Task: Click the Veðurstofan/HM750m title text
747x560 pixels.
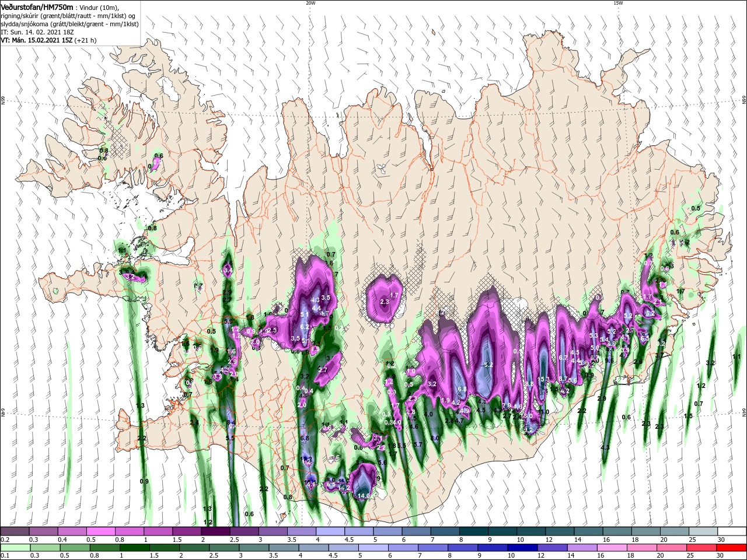Action: click(37, 6)
